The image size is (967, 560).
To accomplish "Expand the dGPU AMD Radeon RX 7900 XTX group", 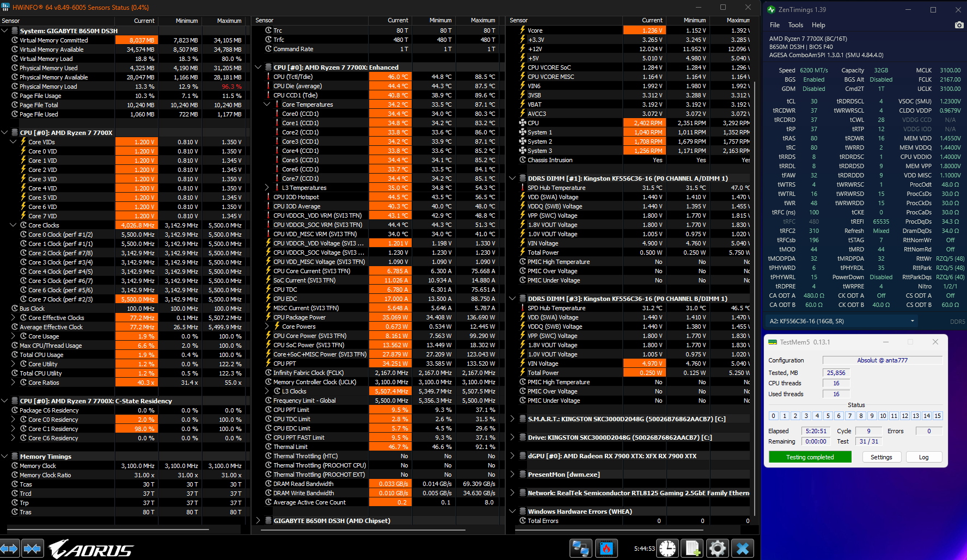I will (512, 456).
